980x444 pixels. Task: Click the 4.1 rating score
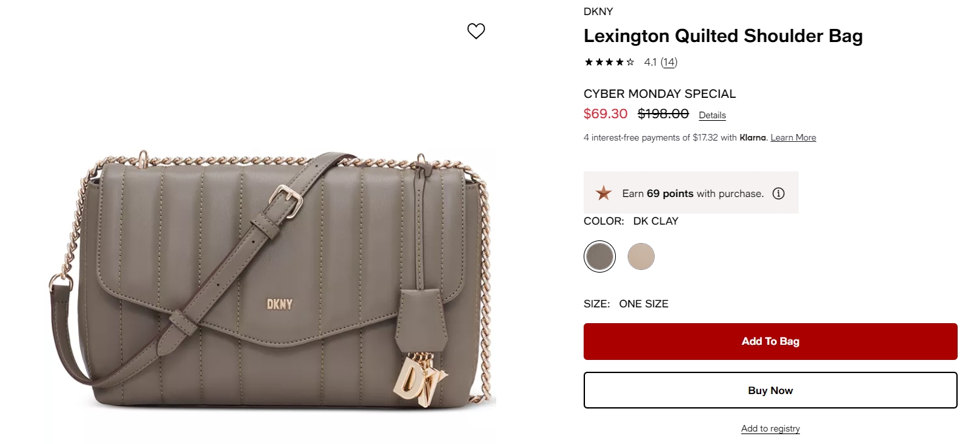650,62
